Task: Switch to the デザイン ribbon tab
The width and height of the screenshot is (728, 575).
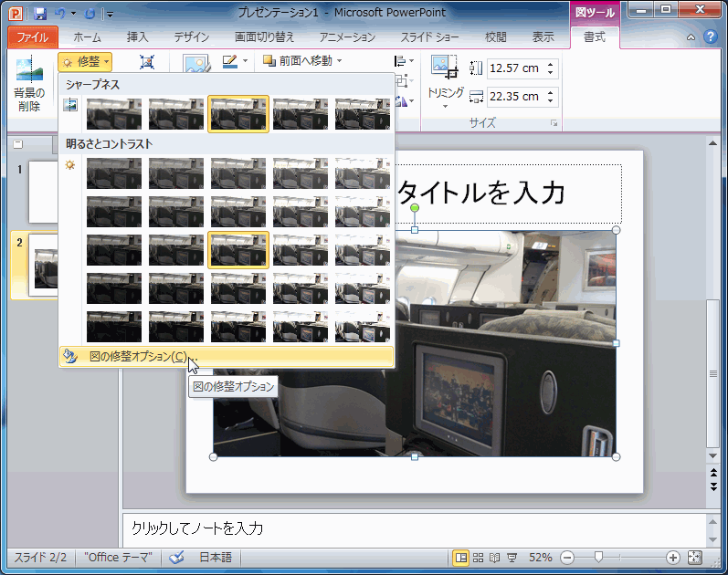Action: point(191,37)
